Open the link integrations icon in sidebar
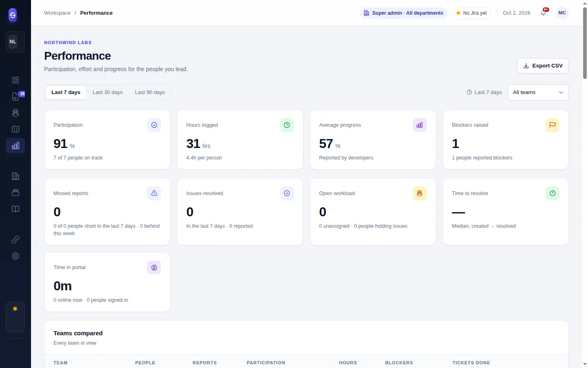 [x=16, y=240]
